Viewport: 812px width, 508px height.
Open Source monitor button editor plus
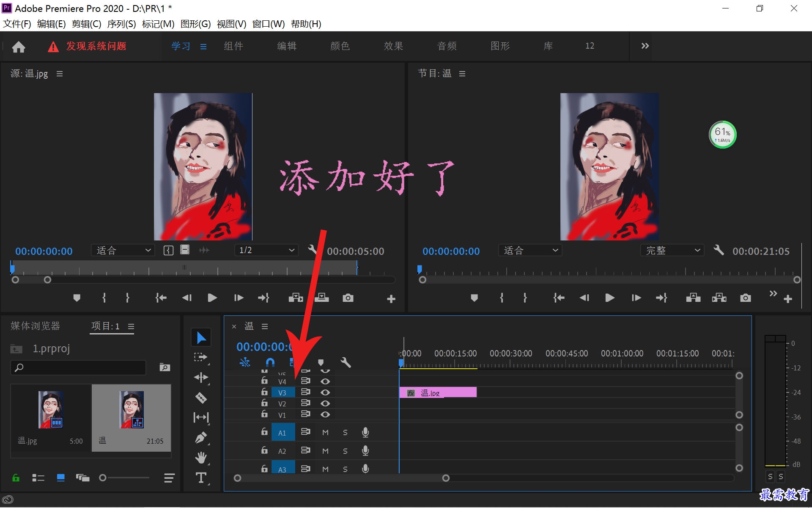click(x=391, y=299)
